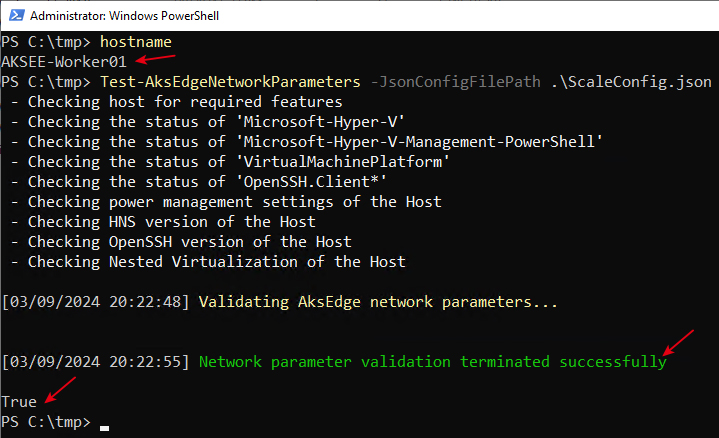Click the 'Validating AksEdge network parameters...' message
Image resolution: width=719 pixels, height=438 pixels.
pyautogui.click(x=378, y=302)
